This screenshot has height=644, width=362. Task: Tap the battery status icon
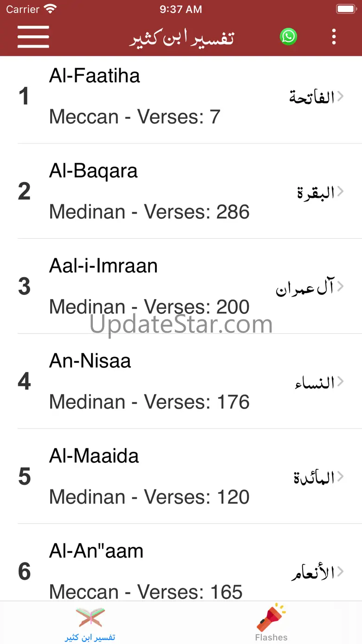click(x=345, y=9)
